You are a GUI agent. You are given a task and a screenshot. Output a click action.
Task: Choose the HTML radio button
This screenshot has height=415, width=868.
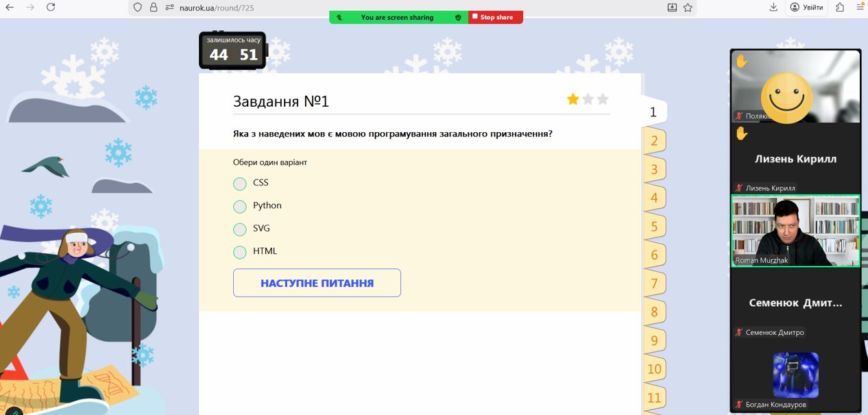(x=240, y=252)
